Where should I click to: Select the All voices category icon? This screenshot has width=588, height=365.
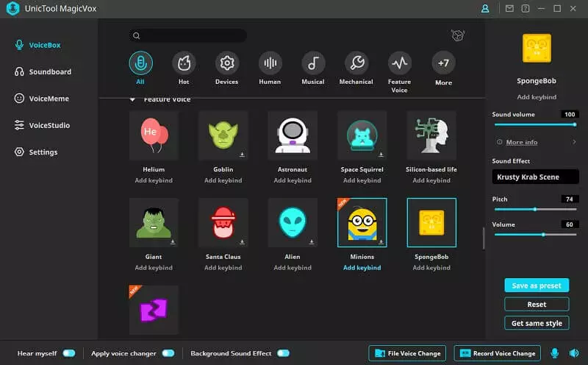140,63
